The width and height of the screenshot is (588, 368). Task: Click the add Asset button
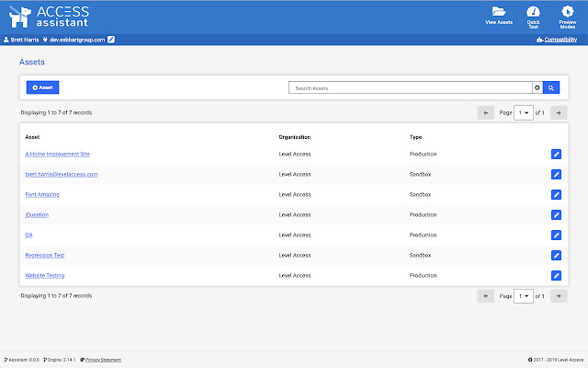pyautogui.click(x=42, y=87)
